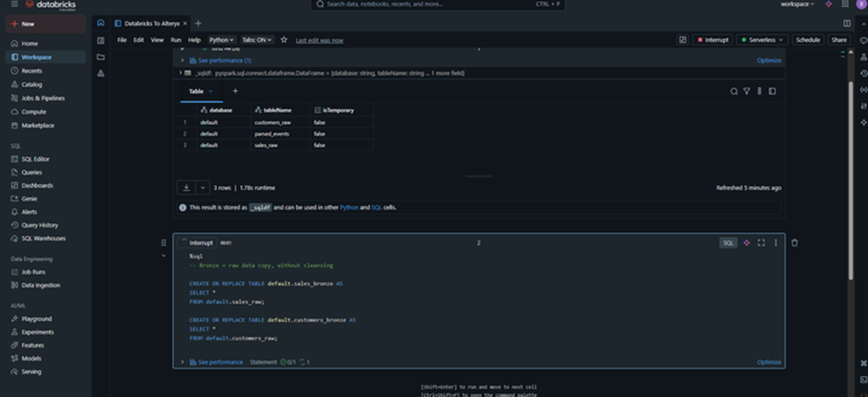Click the New button in sidebar
Screen dimensions: 868x397
(45, 23)
